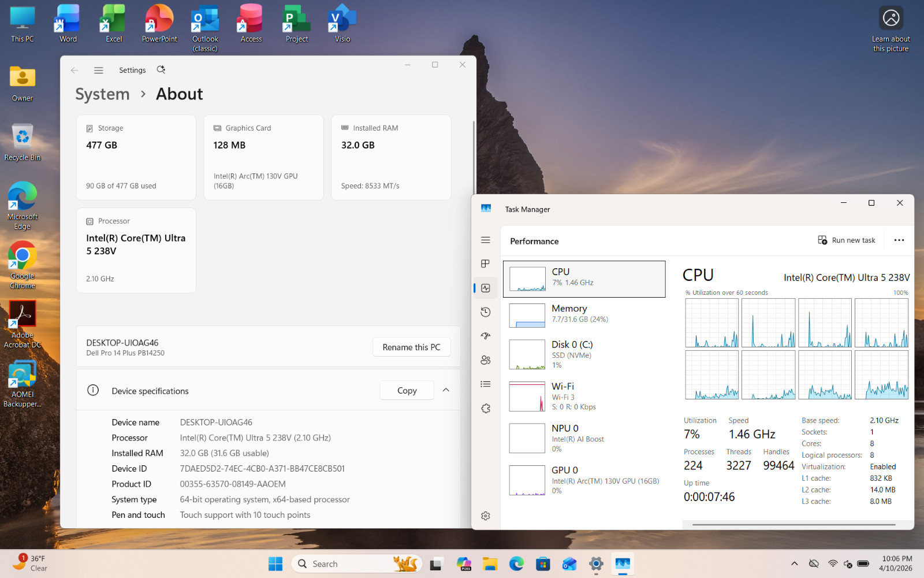924x578 pixels.
Task: Select Disk 0 (C:) performance entry
Action: click(x=584, y=354)
